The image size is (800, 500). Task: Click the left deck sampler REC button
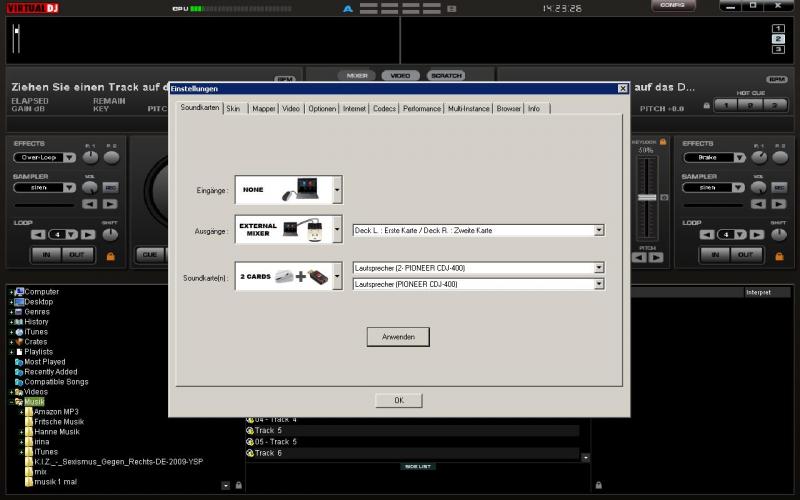(111, 188)
